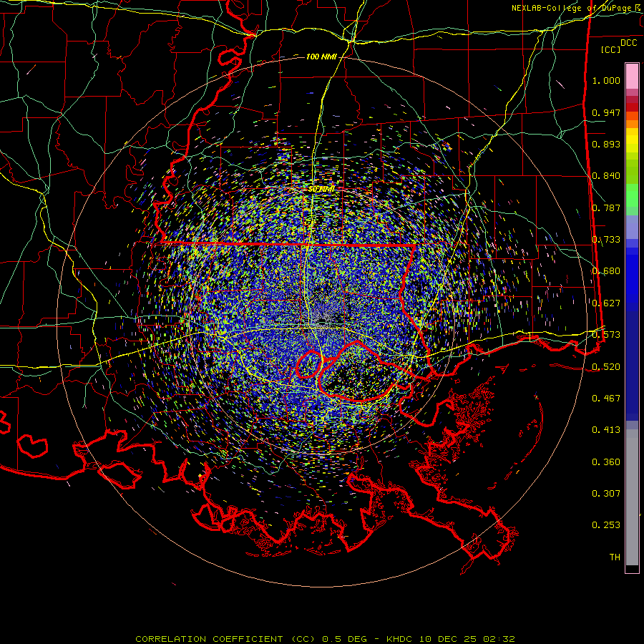Click the [CC] units label
This screenshot has width=644, height=644.
[611, 49]
